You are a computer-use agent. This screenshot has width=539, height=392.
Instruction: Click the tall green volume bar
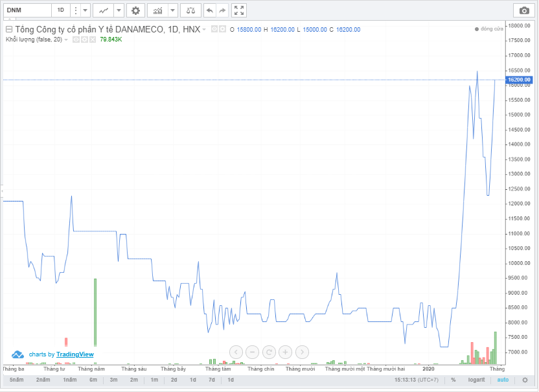point(95,312)
